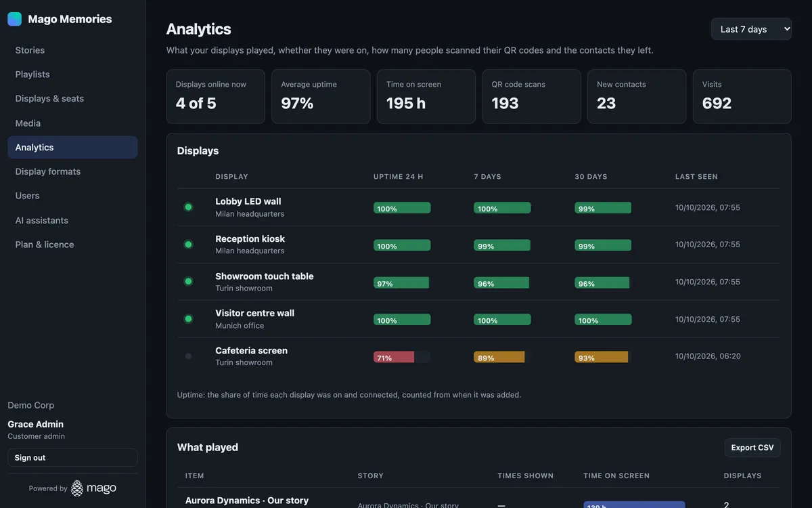Click the TIME ON SCREEN column header
The image size is (812, 508).
[x=616, y=476]
